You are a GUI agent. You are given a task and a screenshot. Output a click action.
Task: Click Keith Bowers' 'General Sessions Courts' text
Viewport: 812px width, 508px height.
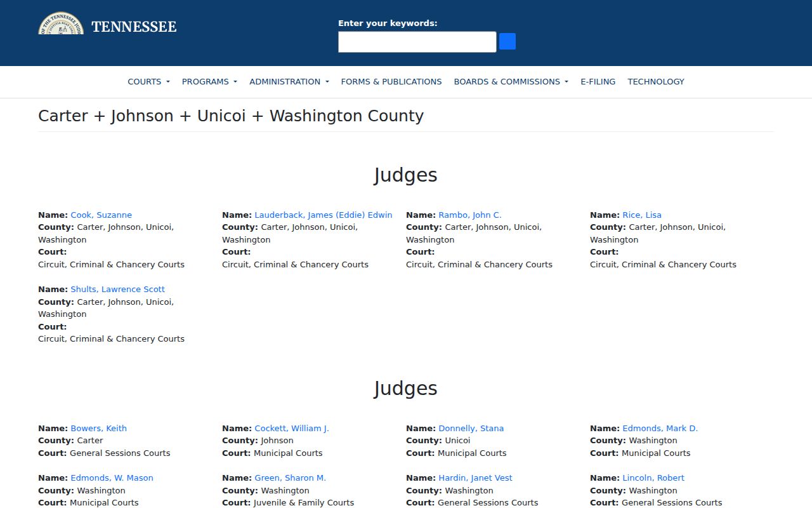[120, 453]
